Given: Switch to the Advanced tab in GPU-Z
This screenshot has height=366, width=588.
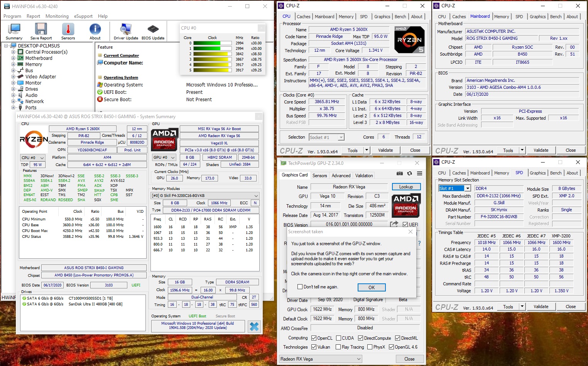Looking at the screenshot, I should tap(341, 175).
